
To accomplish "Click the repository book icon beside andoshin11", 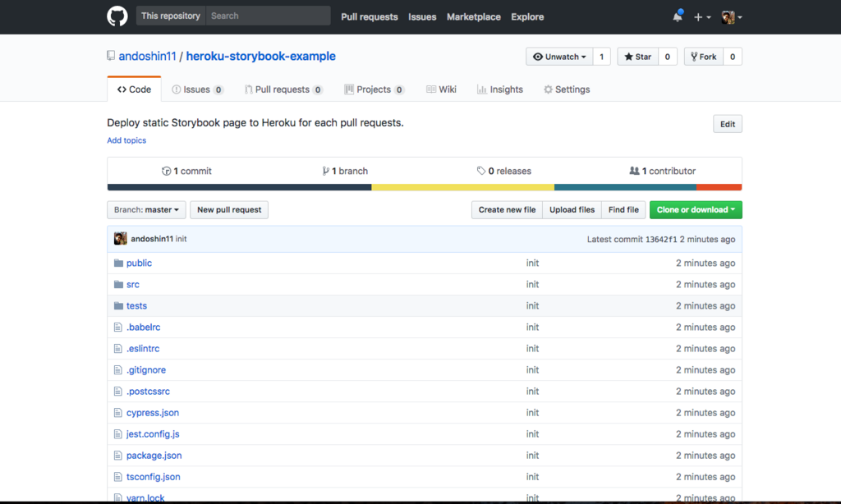I will [x=111, y=56].
